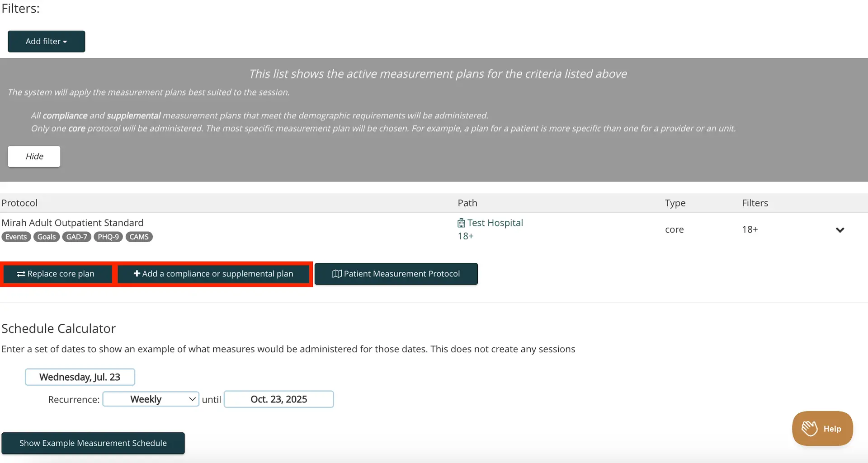Select the GAD-7 protocol tag
The height and width of the screenshot is (463, 868).
click(x=76, y=237)
